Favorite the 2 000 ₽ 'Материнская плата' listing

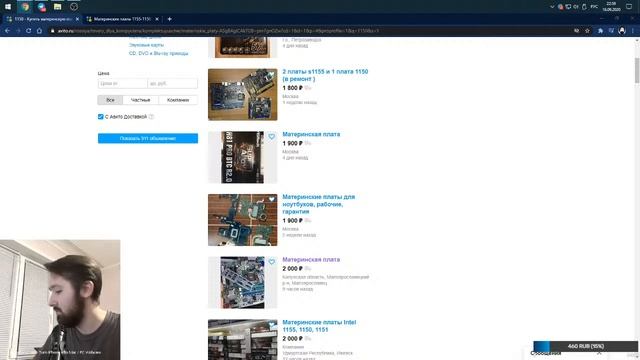coord(272,262)
